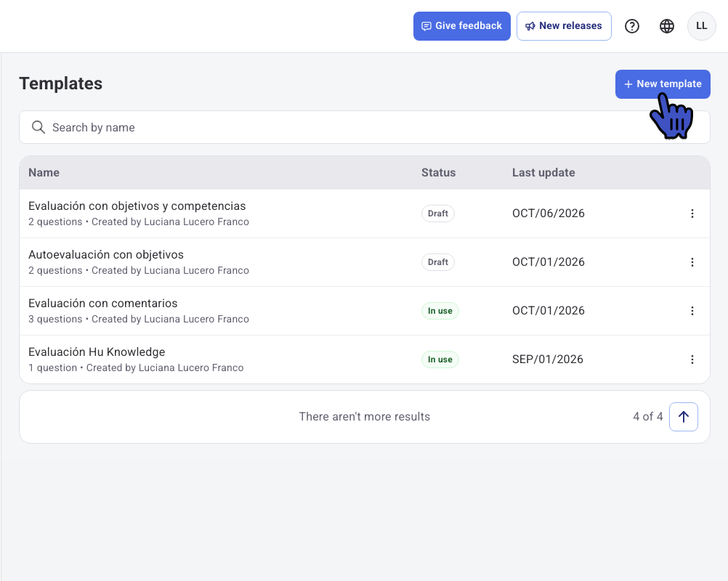Click Draft badge of Evaluación con objetivos y competencias
Viewport: 728px width, 581px height.
(438, 214)
